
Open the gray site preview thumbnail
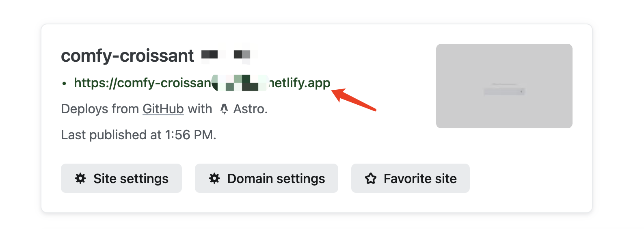click(x=504, y=86)
